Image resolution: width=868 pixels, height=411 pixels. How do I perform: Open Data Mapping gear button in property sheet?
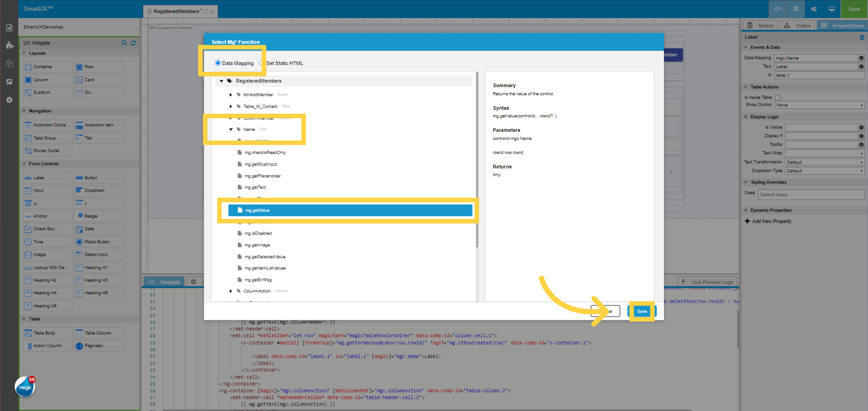click(862, 58)
